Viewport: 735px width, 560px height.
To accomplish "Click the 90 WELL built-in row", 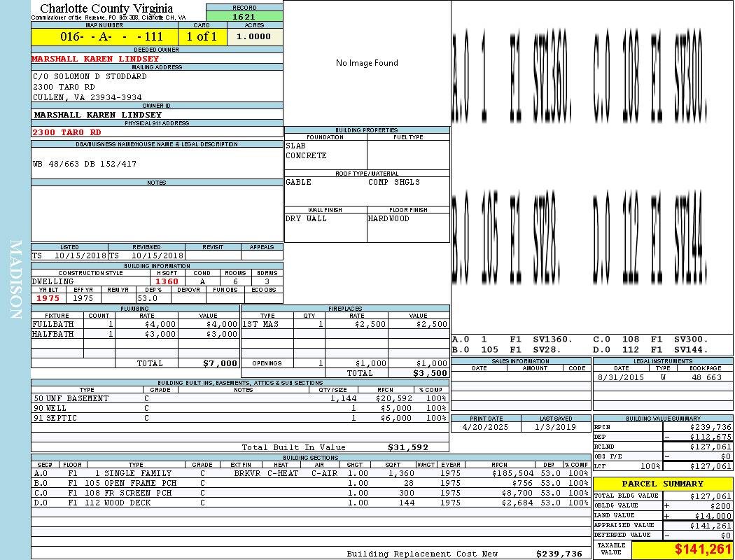I will (x=240, y=409).
